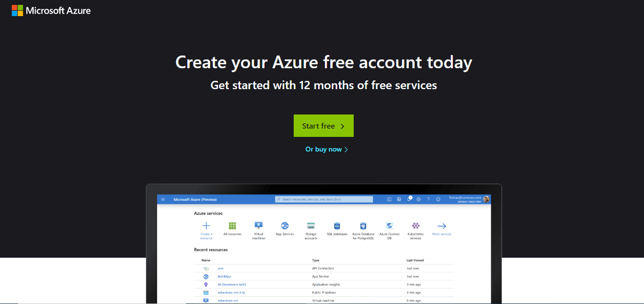Follow the Or buy now link
This screenshot has height=304, width=644.
point(326,150)
